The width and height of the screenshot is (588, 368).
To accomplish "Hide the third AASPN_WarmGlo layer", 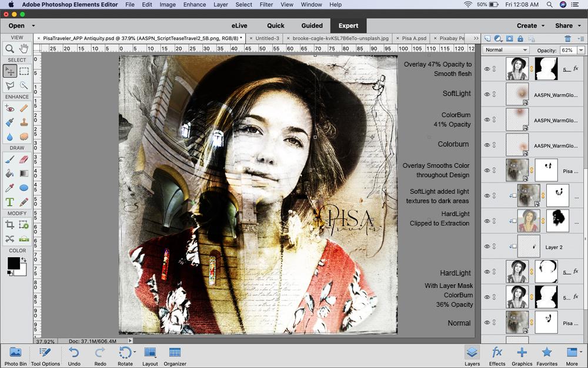I will click(x=487, y=145).
